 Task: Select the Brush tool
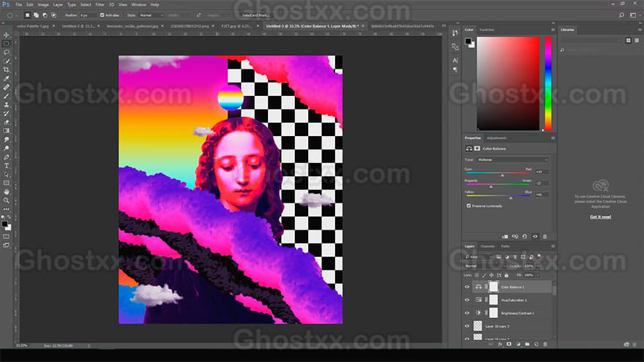click(x=6, y=96)
